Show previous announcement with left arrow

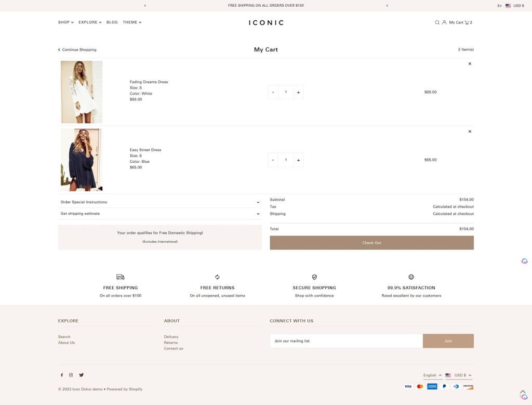tap(145, 6)
